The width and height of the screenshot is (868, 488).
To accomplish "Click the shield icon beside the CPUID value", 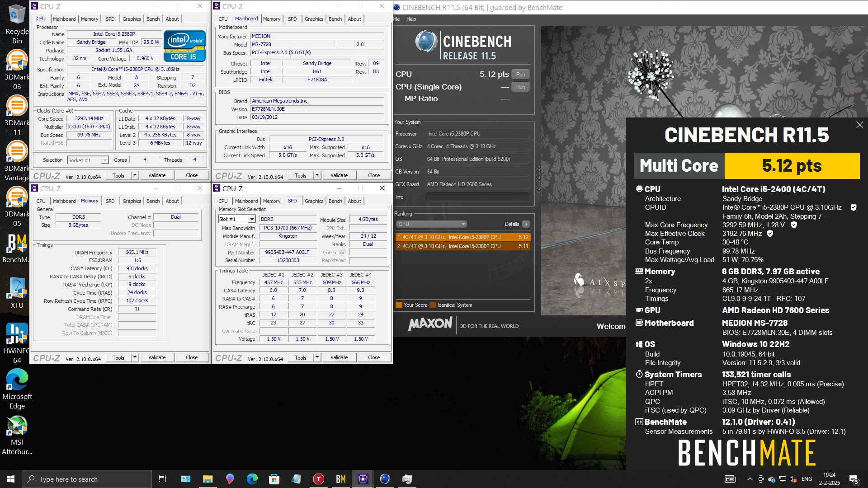I will click(x=854, y=207).
